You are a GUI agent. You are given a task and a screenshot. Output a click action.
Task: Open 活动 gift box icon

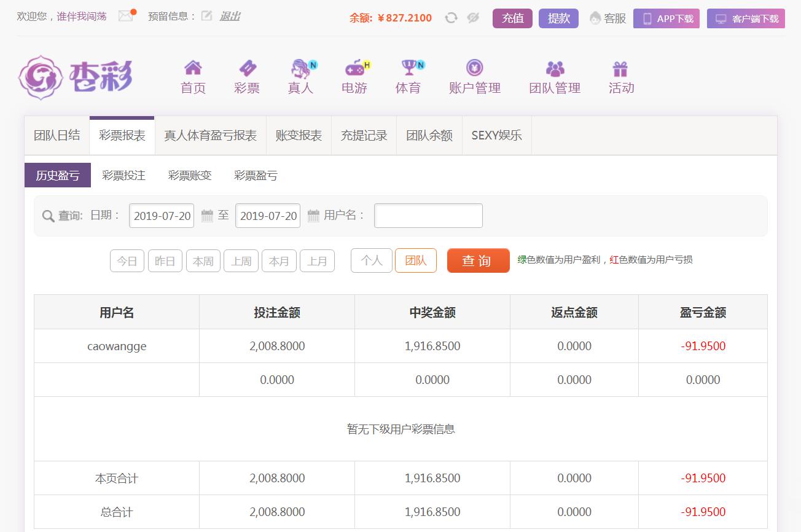click(620, 68)
